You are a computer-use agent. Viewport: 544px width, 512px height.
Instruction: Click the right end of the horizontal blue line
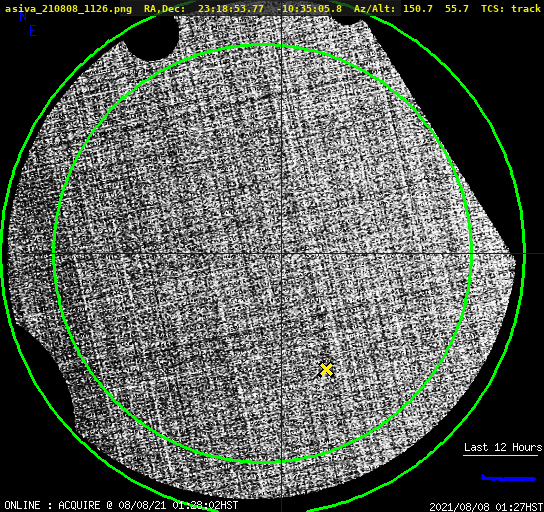[541, 254]
